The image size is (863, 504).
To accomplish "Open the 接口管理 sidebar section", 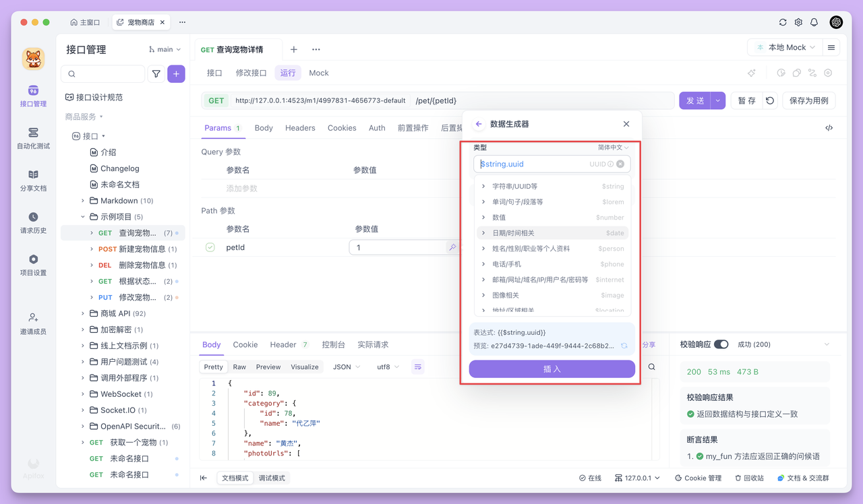I will 33,96.
